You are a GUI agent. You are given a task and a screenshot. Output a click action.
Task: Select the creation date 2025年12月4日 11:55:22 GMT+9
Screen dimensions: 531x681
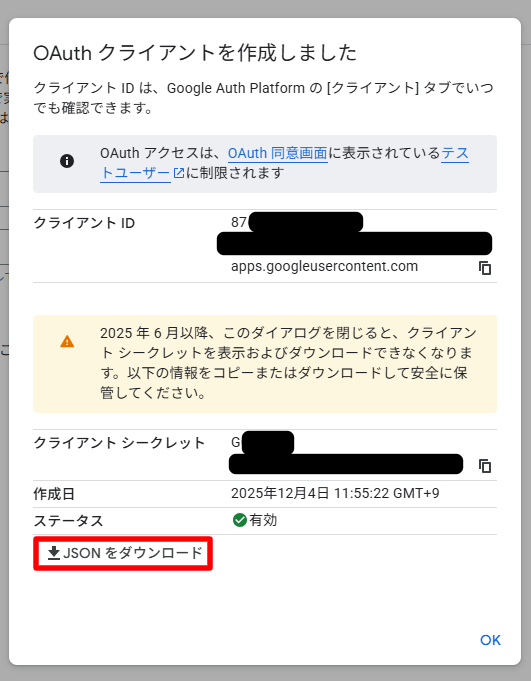pos(335,493)
